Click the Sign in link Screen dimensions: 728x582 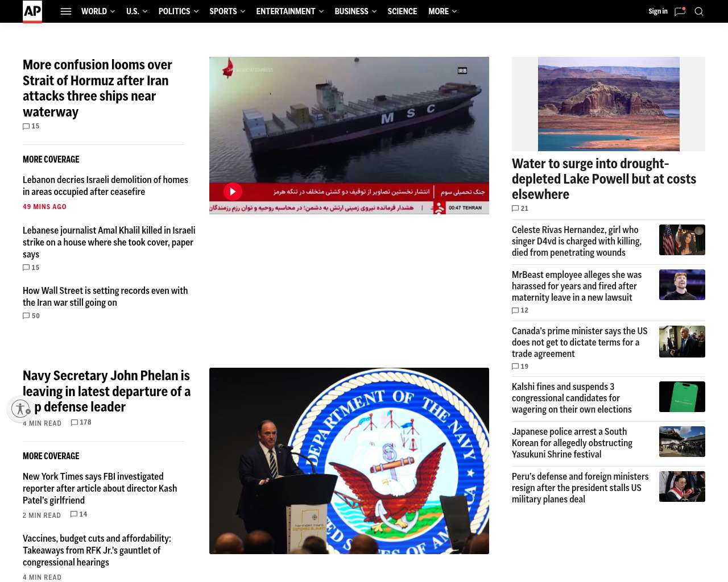click(x=658, y=11)
